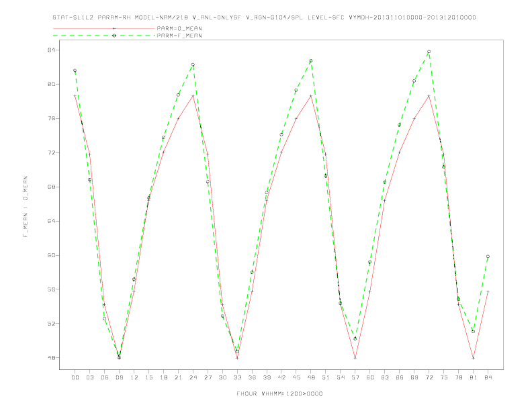Click the x-axis tick label 69

(414, 377)
